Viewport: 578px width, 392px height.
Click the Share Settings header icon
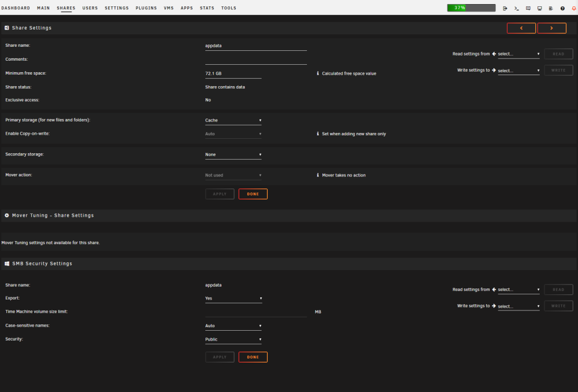pos(6,28)
